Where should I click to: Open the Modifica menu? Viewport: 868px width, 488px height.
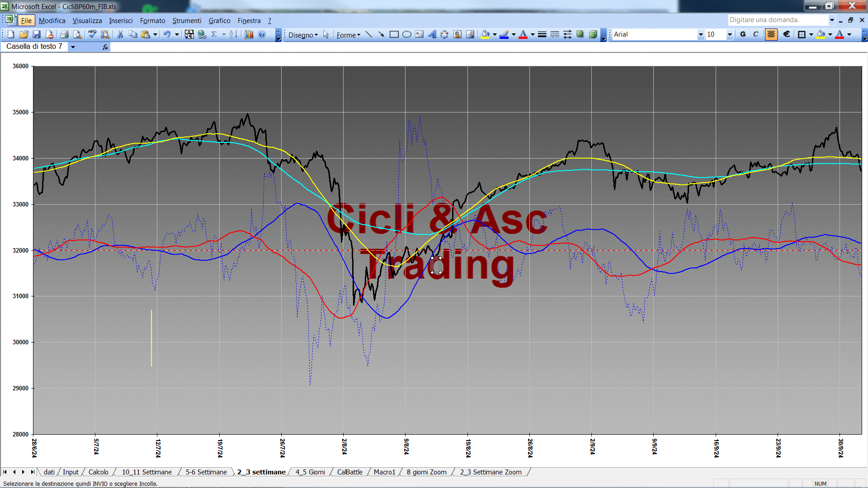(x=52, y=20)
